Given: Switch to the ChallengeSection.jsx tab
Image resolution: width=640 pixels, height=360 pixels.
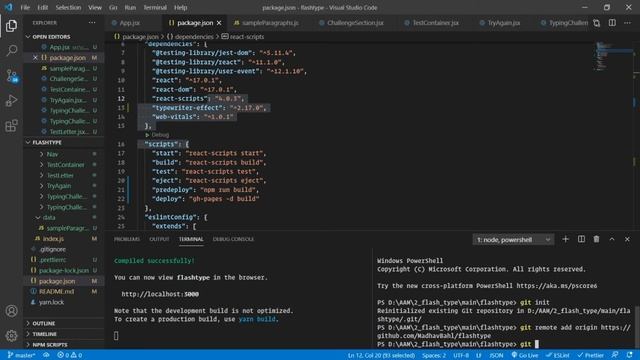Looking at the screenshot, I should pyautogui.click(x=355, y=23).
